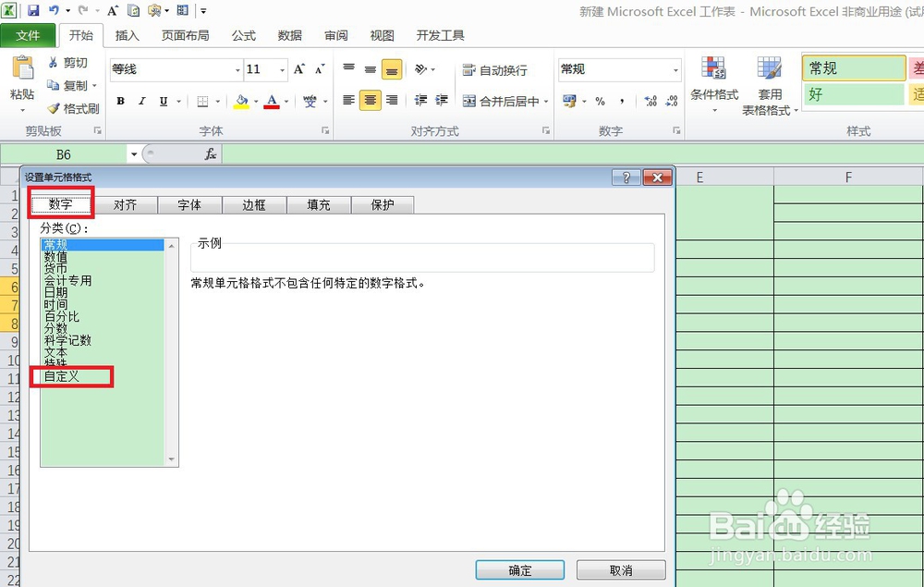Activate the Format Painter (格式刷) tool
Screen dimensions: 924x587
tap(72, 108)
